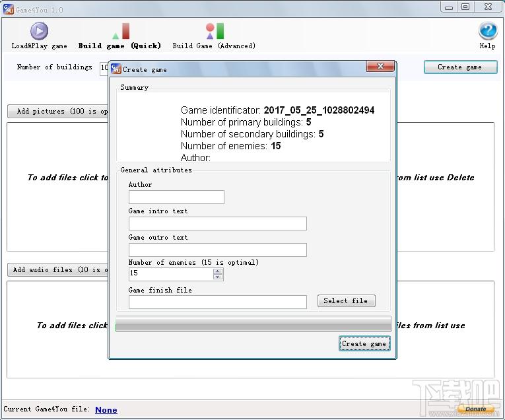Image resolution: width=505 pixels, height=420 pixels.
Task: Click the Number of buildings field
Action: (104, 68)
